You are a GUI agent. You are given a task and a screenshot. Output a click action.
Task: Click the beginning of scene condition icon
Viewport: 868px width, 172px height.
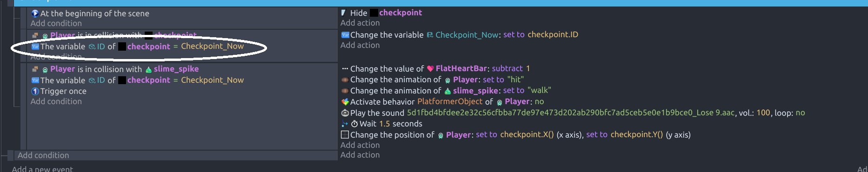coord(35,13)
